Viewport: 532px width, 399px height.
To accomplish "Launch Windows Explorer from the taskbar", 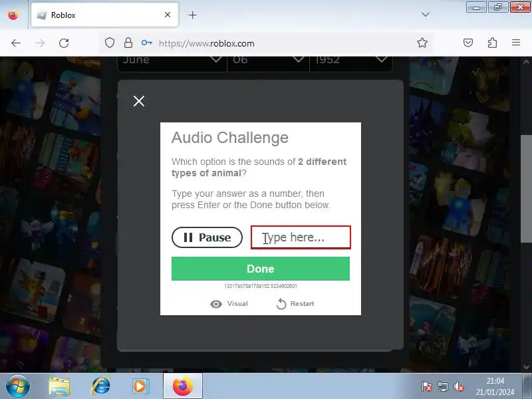I will 59,386.
